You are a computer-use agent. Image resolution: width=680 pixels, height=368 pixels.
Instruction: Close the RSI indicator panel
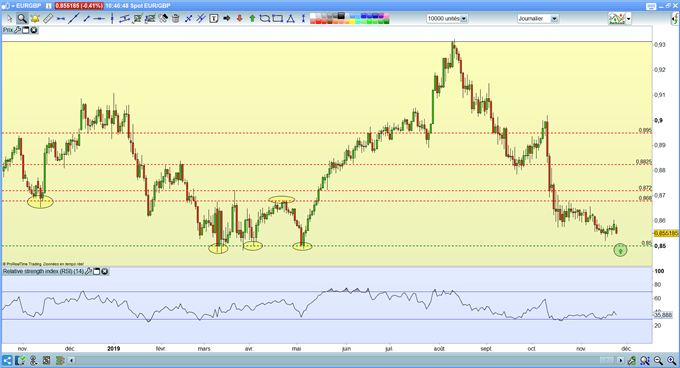tap(105, 271)
